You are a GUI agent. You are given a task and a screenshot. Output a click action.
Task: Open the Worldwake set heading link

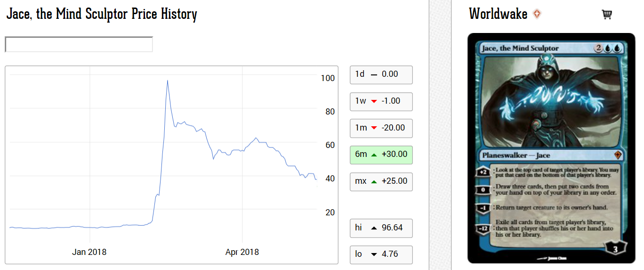point(498,14)
